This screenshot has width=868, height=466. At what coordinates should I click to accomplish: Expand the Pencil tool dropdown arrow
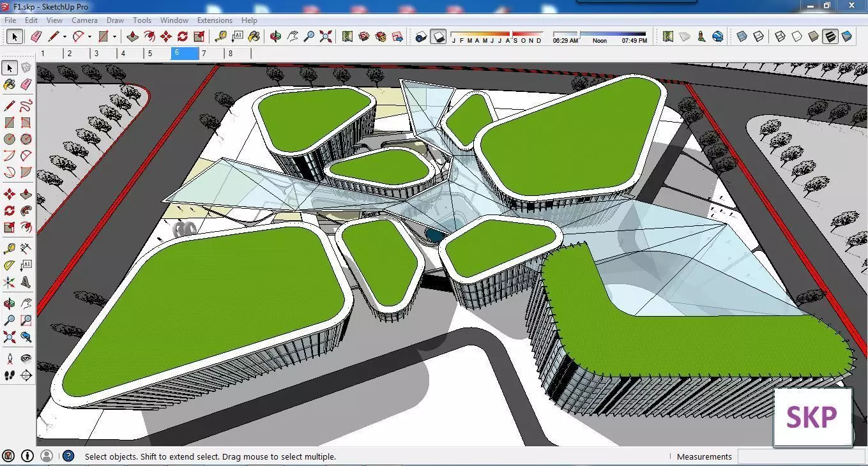pyautogui.click(x=65, y=37)
